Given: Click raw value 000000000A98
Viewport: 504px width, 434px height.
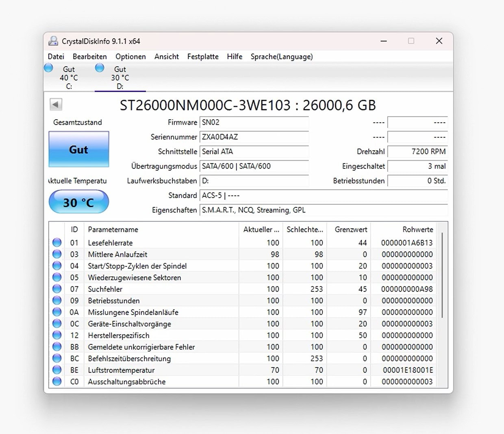Looking at the screenshot, I should [407, 289].
